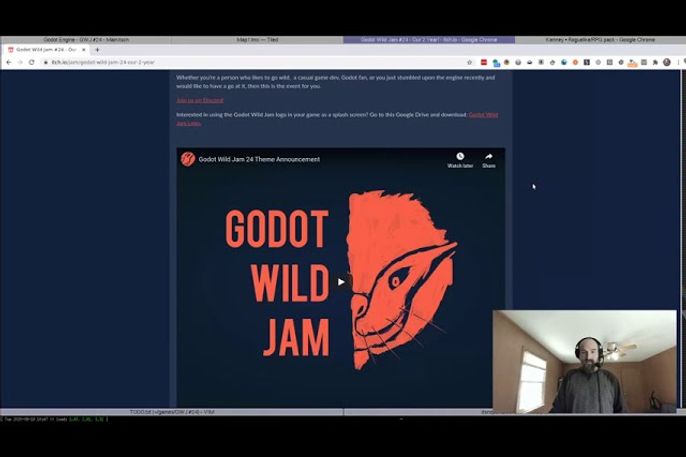Go back using the browser back arrow

(x=9, y=63)
